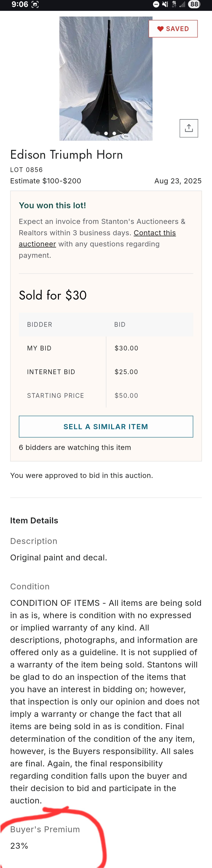Click the heart icon on Saved
Viewport: 212px width, 868px height.
pyautogui.click(x=160, y=29)
